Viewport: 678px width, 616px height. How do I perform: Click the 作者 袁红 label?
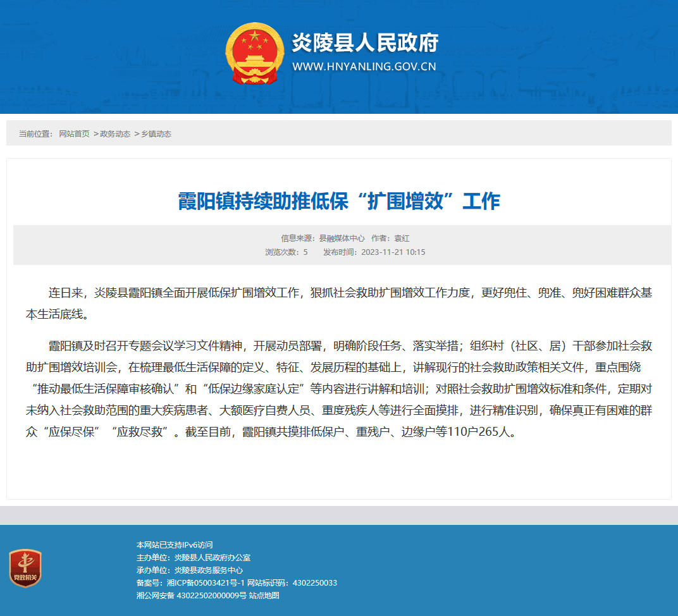coord(390,238)
